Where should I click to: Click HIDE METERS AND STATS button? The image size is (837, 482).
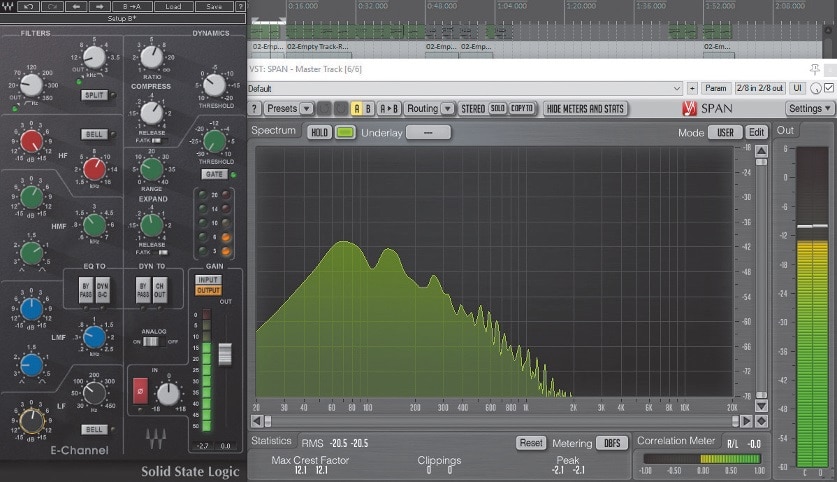[585, 108]
